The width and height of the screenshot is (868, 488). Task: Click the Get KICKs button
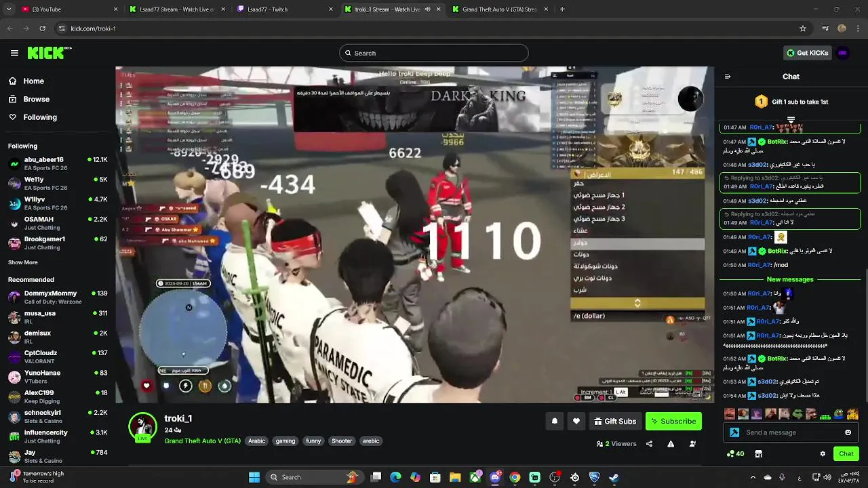[x=807, y=53]
